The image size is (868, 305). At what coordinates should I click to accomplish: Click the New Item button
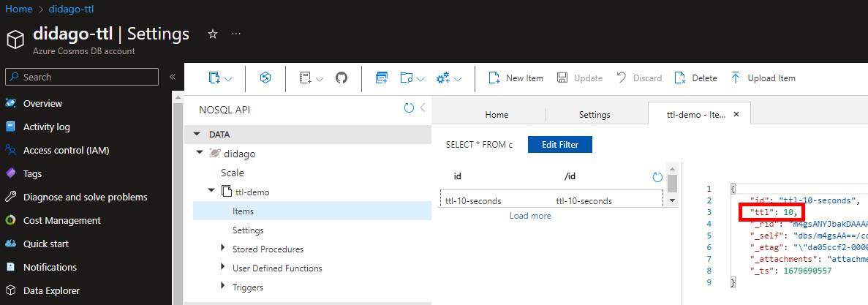pos(516,78)
